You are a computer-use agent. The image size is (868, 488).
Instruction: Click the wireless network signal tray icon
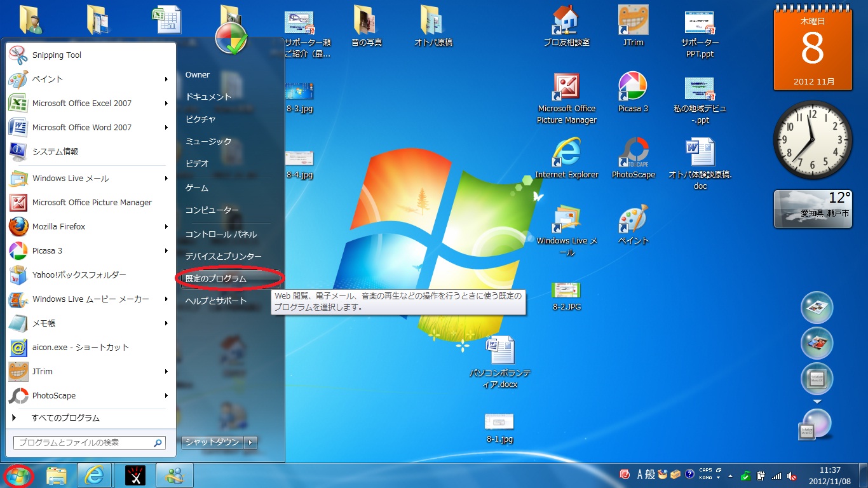point(776,475)
